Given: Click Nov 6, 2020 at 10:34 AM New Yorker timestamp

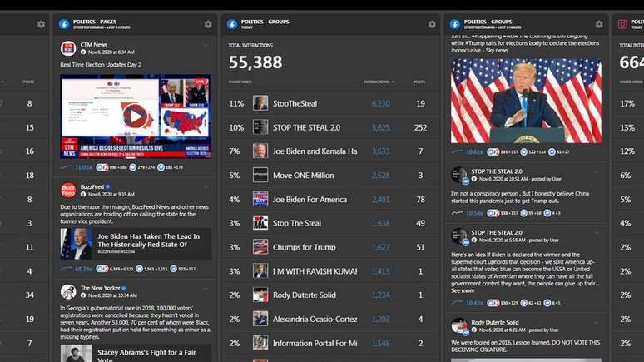Looking at the screenshot, I should 112,295.
